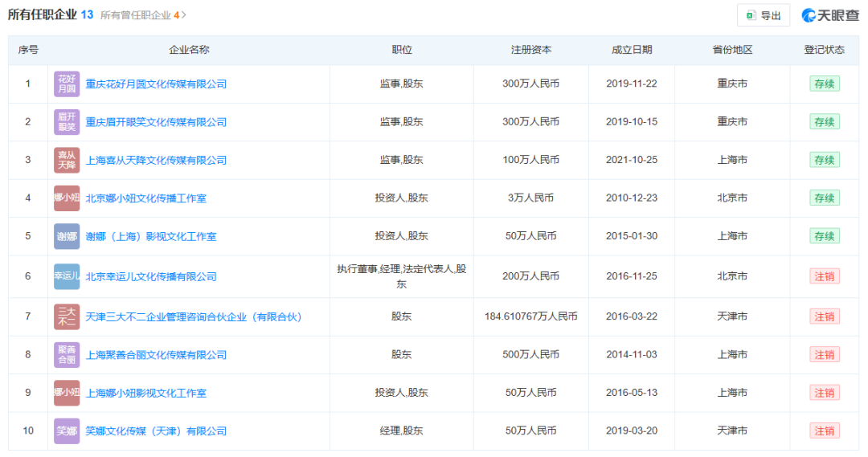Open 上海聚善合丽文化传媒有限公司 link
The width and height of the screenshot is (868, 457).
click(156, 355)
